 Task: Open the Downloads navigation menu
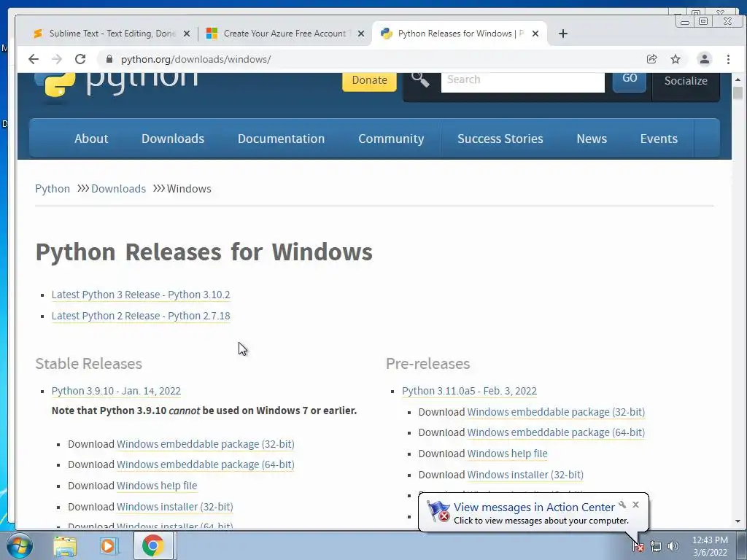pos(173,139)
